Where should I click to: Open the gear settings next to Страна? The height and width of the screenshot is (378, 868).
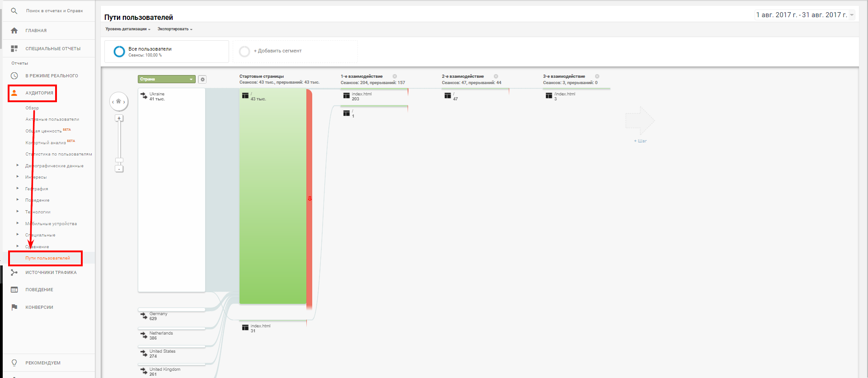point(202,80)
